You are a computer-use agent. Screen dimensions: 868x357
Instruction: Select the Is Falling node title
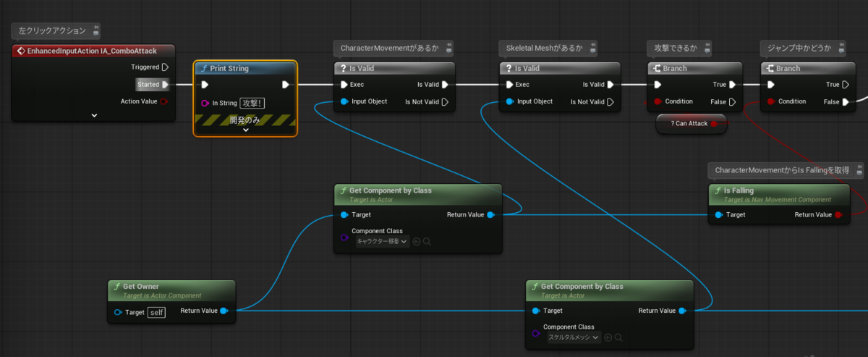(x=739, y=190)
